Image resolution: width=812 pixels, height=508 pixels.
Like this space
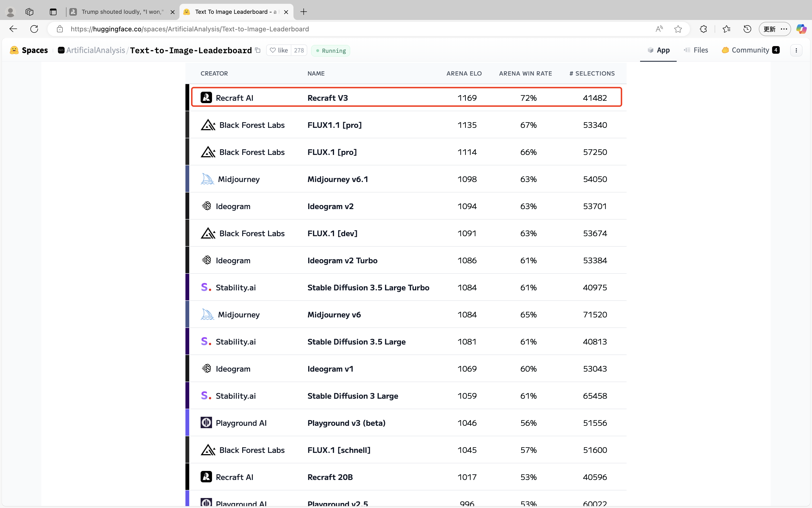[279, 50]
